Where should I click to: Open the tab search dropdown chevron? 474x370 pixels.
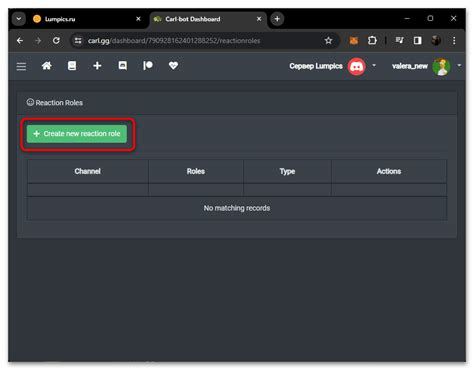point(19,19)
